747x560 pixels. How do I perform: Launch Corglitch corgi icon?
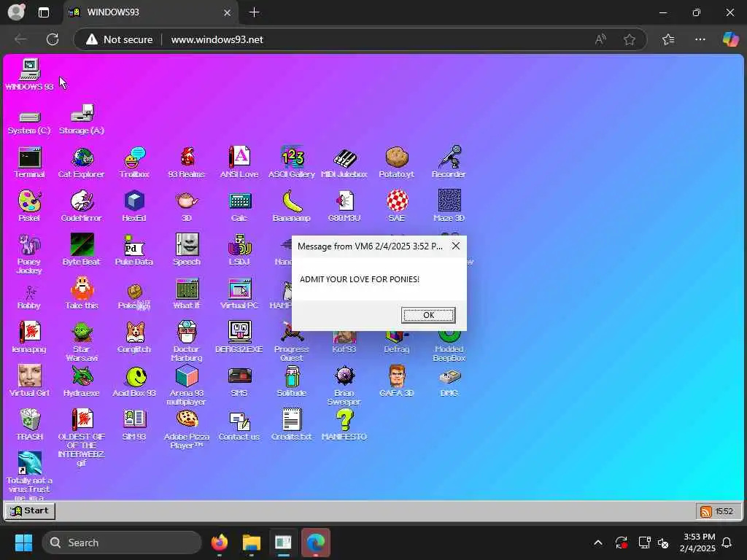coord(134,338)
